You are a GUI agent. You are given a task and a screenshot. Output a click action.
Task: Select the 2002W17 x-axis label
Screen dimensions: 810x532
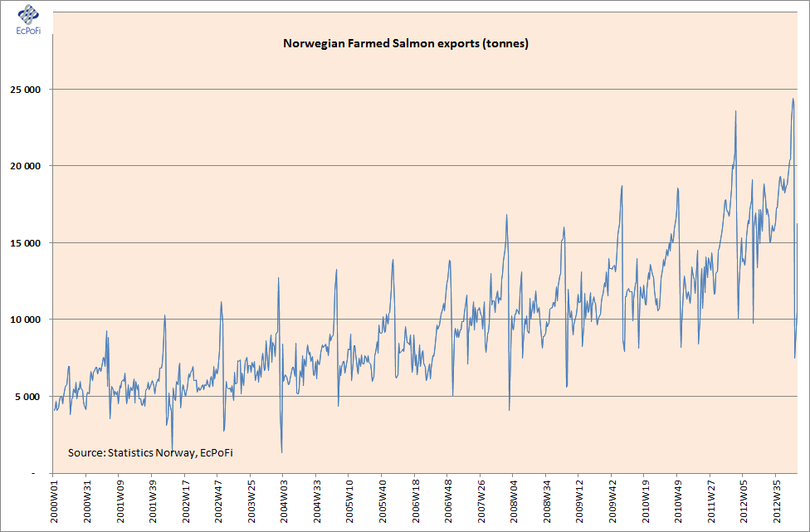(x=184, y=503)
